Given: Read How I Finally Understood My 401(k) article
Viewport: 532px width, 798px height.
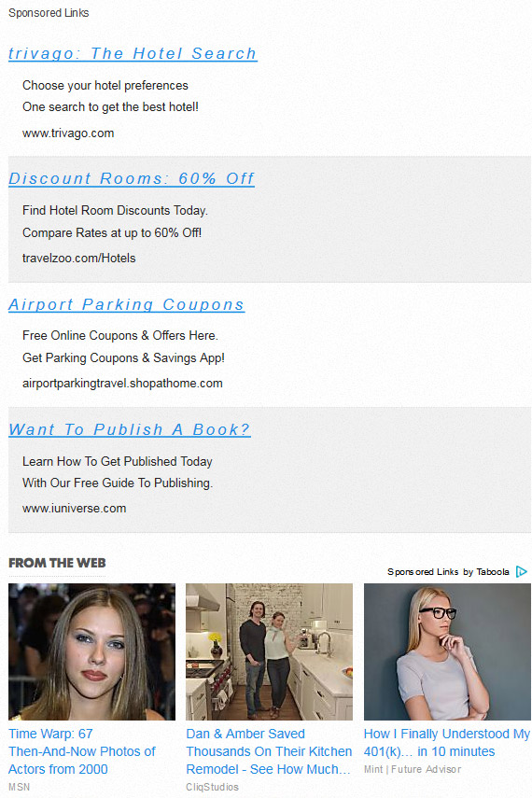Looking at the screenshot, I should coord(446,743).
